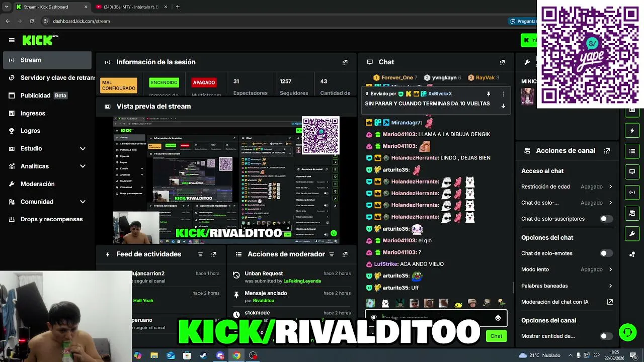Open File Explorer from the taskbar
This screenshot has width=644, height=362.
click(x=154, y=355)
